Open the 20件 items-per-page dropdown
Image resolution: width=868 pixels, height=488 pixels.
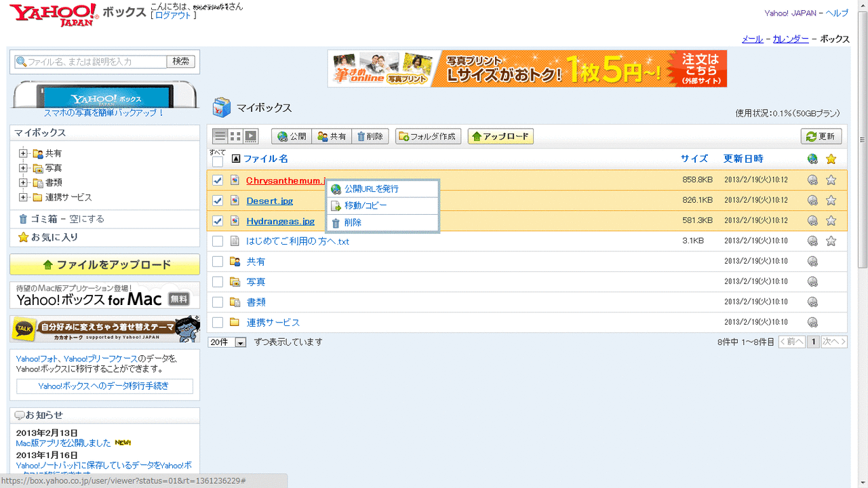coord(227,342)
